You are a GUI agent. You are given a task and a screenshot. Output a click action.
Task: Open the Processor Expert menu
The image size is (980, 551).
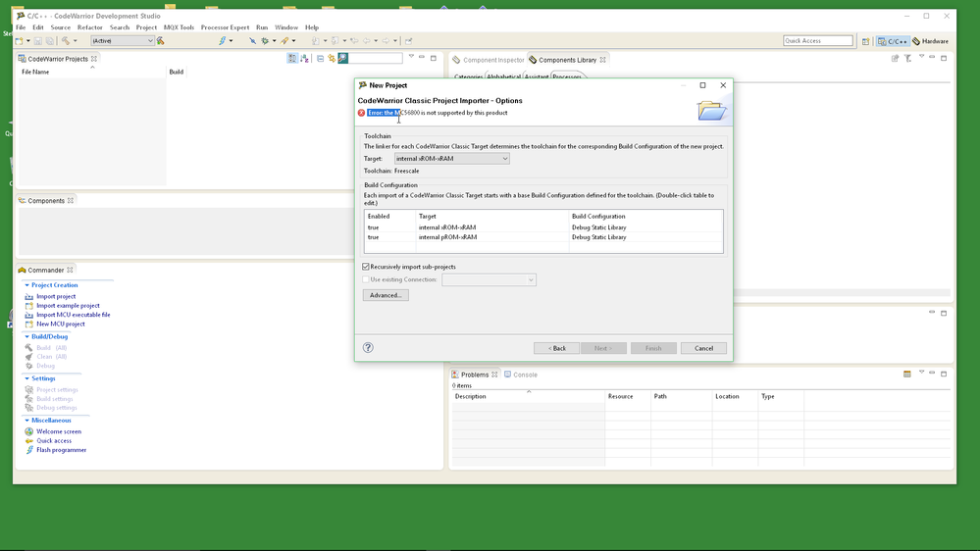pos(225,27)
